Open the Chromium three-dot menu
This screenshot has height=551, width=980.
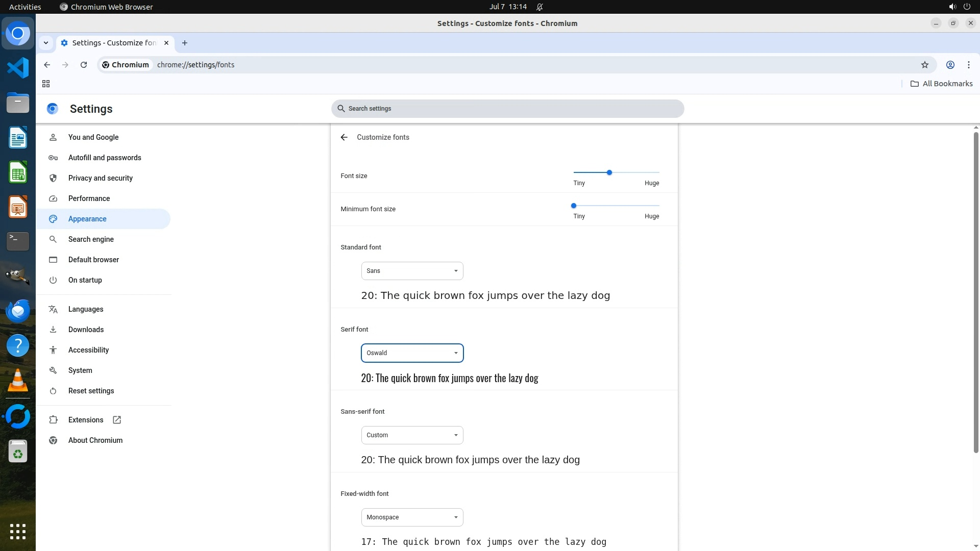[x=968, y=65]
